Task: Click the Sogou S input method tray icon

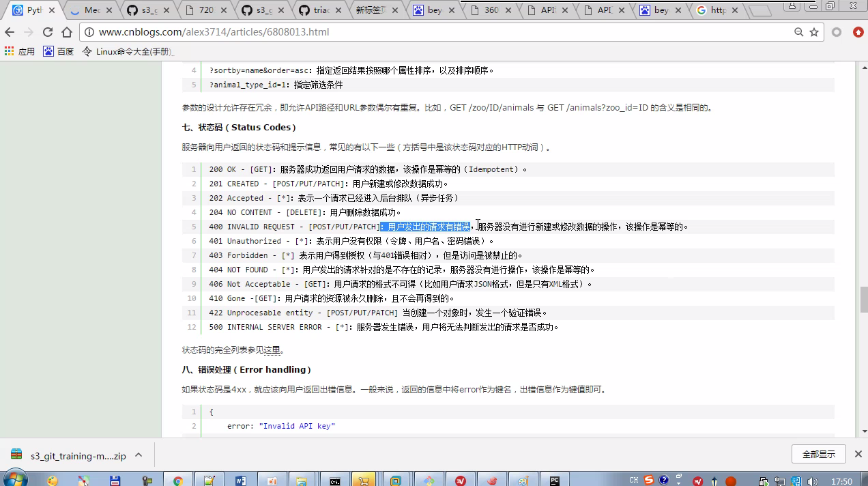Action: coord(649,480)
